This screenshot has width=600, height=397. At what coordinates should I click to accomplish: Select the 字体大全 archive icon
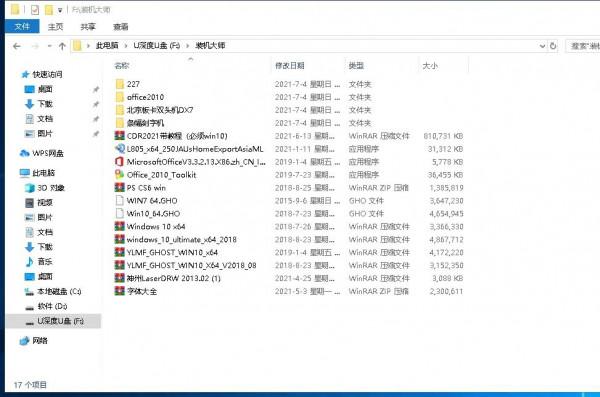click(120, 291)
